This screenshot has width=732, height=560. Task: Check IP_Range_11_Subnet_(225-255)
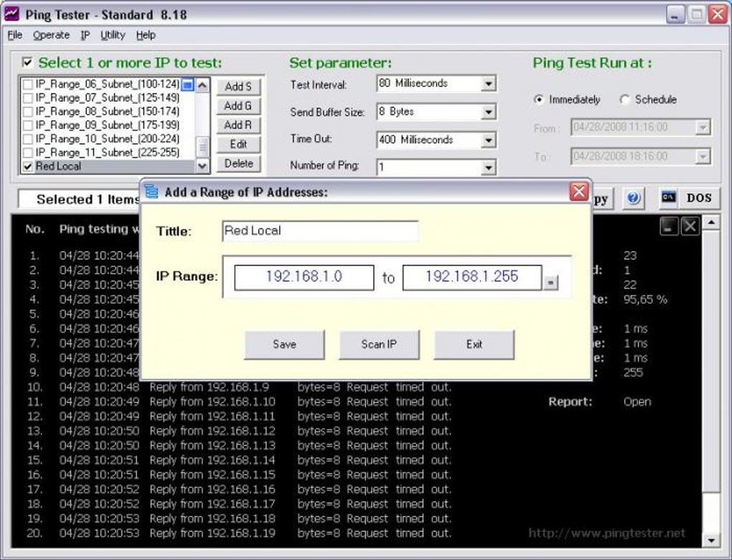[27, 153]
